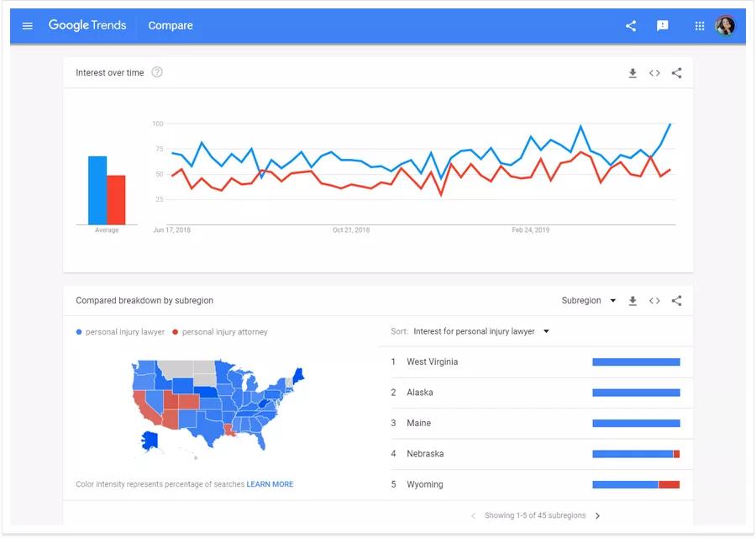Embed the subregion breakdown widget
This screenshot has height=538, width=756.
coord(654,301)
